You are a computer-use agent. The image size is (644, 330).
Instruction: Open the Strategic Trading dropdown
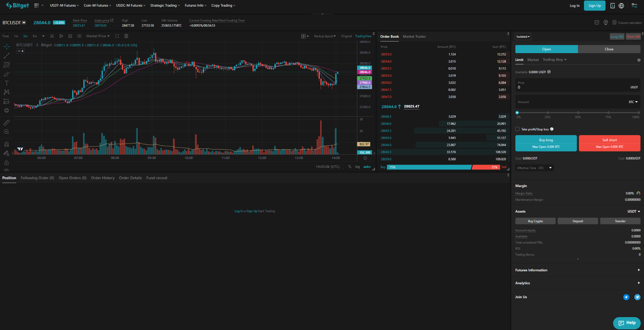click(x=165, y=5)
